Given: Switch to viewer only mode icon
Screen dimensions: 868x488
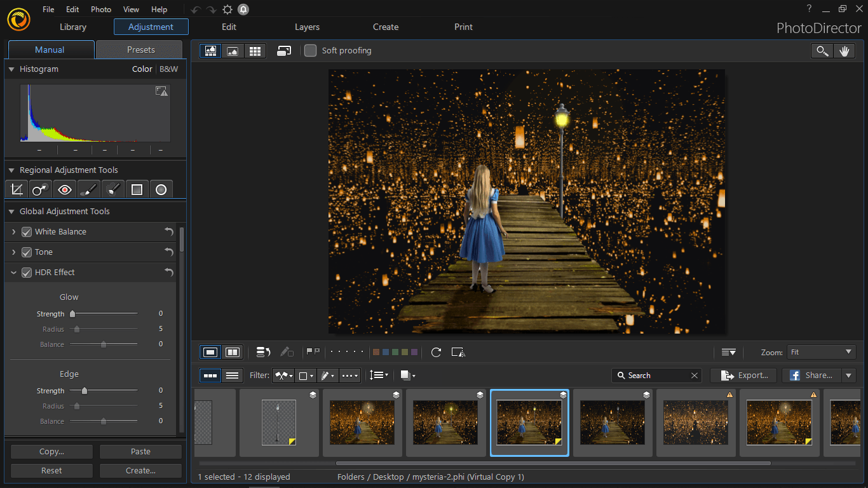Looking at the screenshot, I should (233, 51).
